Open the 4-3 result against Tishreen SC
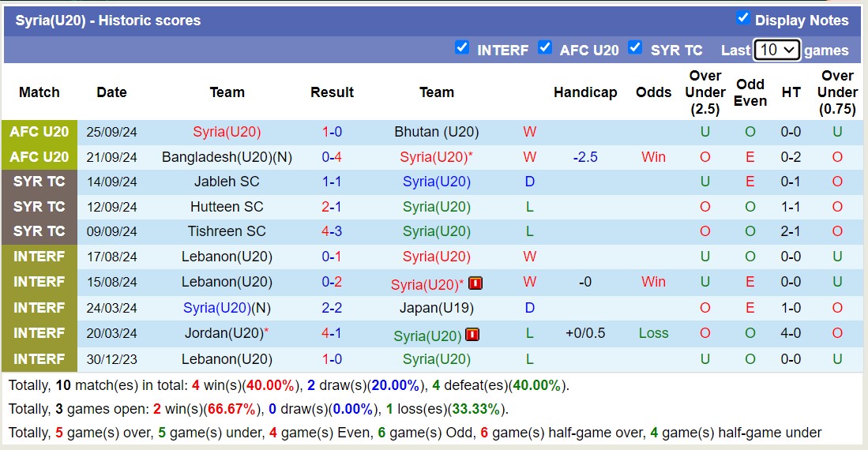Screen dimensions: 868x450 (332, 231)
